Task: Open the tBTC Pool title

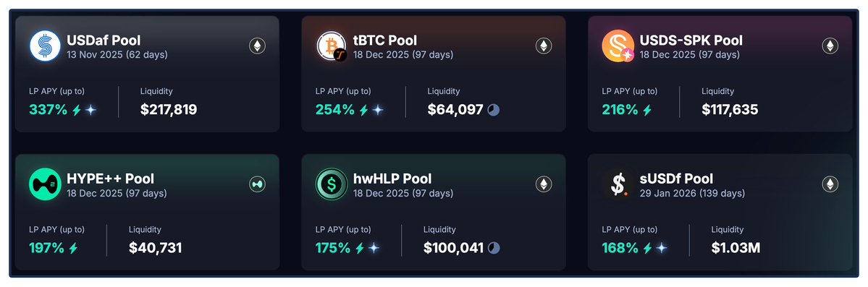Action: pyautogui.click(x=384, y=40)
